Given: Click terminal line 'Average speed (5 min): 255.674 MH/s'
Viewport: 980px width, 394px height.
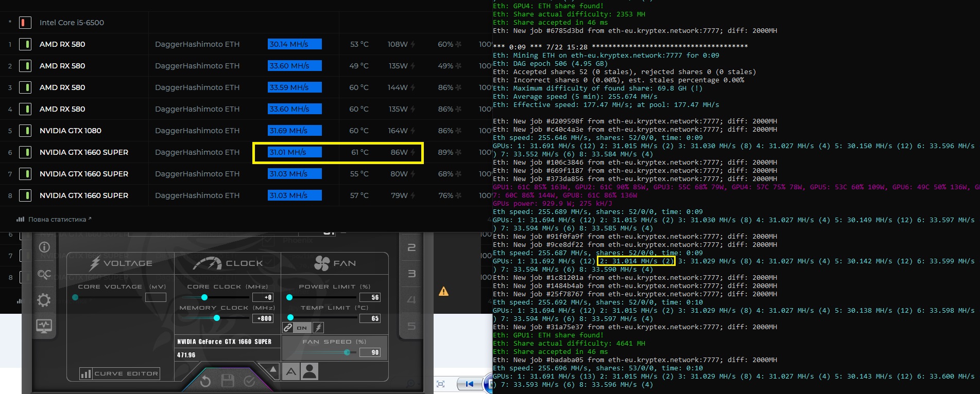Looking at the screenshot, I should [575, 97].
